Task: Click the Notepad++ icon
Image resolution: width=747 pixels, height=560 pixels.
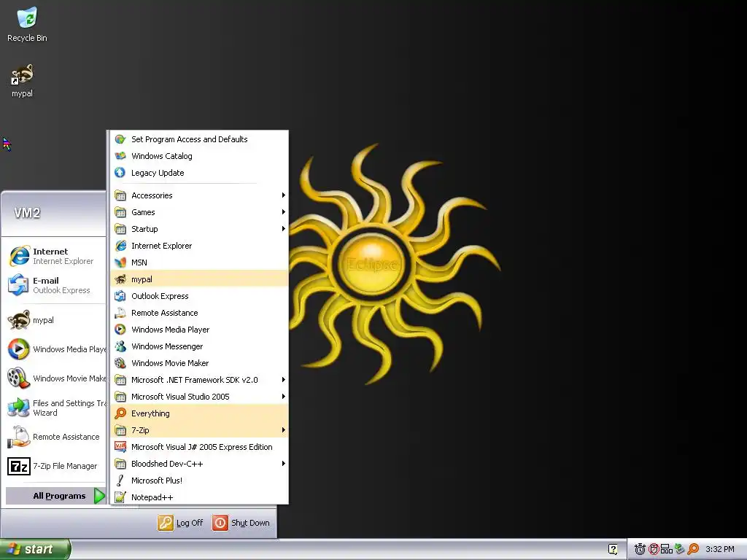Action: point(120,497)
